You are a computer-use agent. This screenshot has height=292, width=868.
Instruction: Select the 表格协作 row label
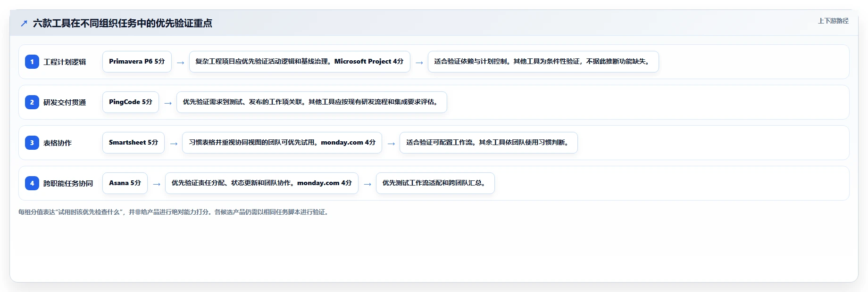click(58, 143)
